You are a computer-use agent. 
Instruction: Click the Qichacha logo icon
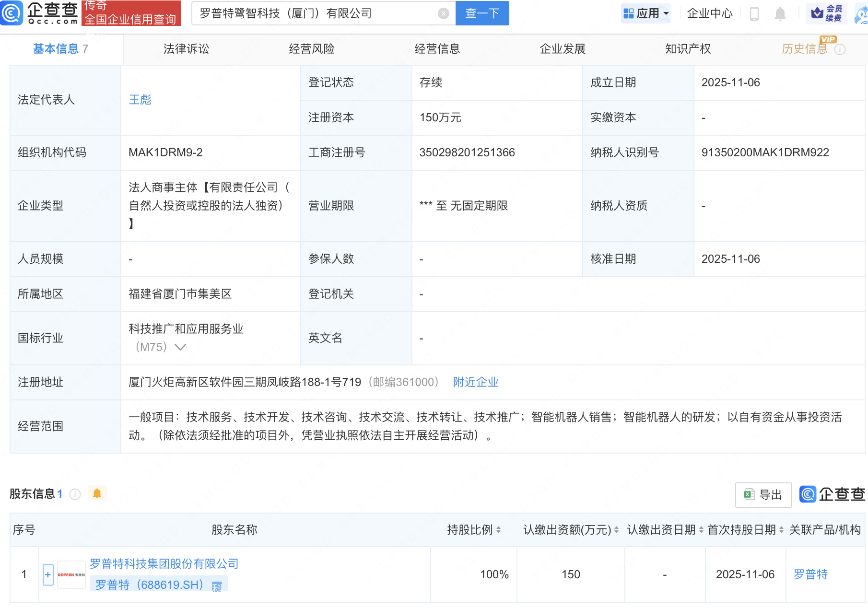(x=12, y=13)
